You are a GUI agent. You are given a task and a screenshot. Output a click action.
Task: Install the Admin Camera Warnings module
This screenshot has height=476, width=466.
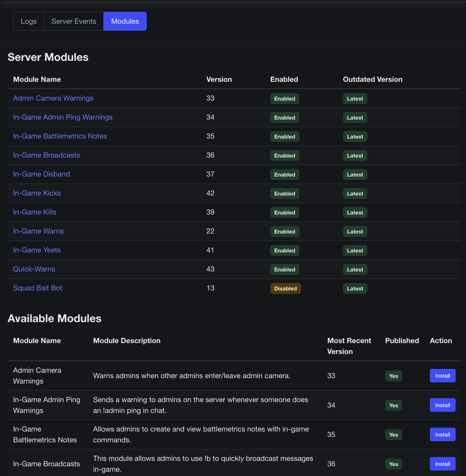pyautogui.click(x=442, y=376)
